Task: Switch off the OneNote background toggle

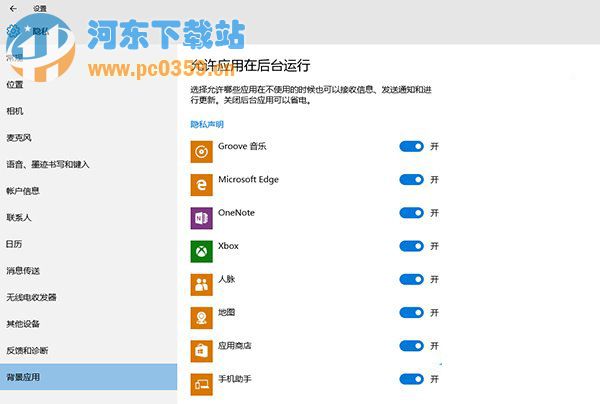Action: [411, 213]
